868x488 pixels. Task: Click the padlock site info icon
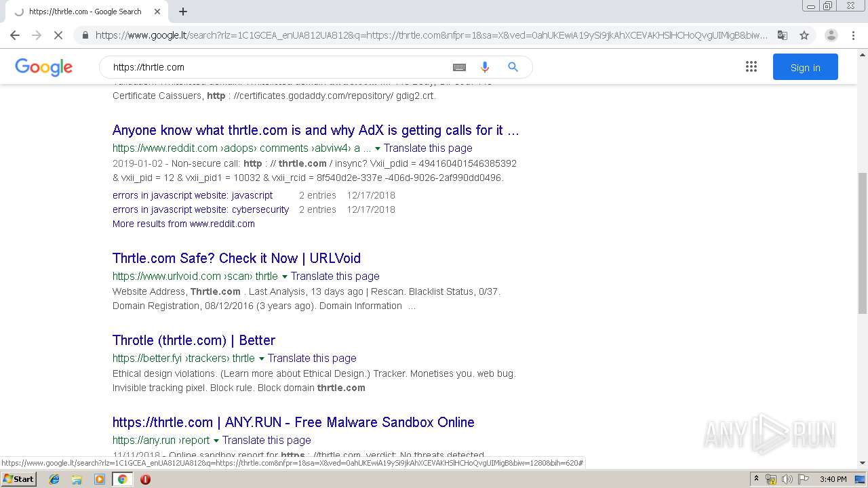pyautogui.click(x=85, y=35)
